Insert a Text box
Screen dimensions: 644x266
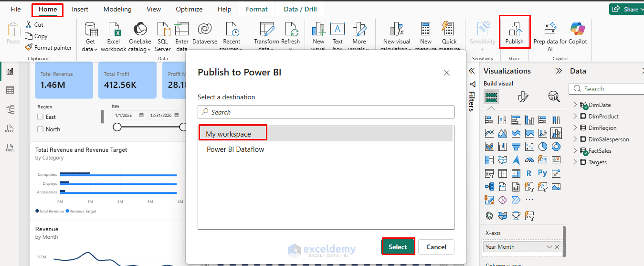click(x=338, y=36)
